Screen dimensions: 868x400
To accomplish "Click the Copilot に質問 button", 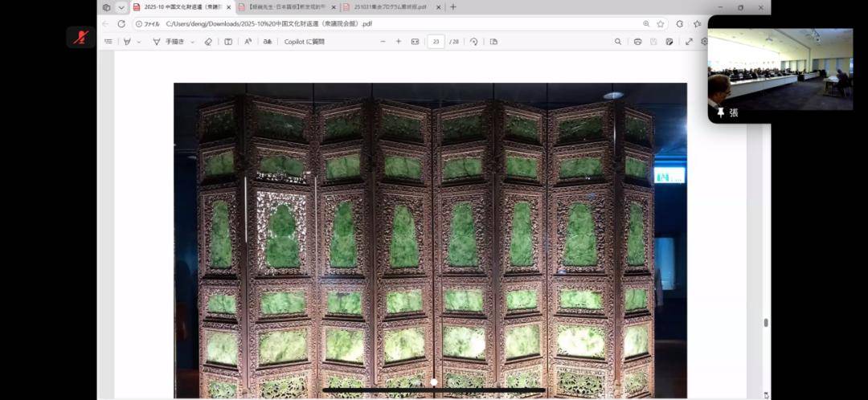I will click(x=304, y=42).
